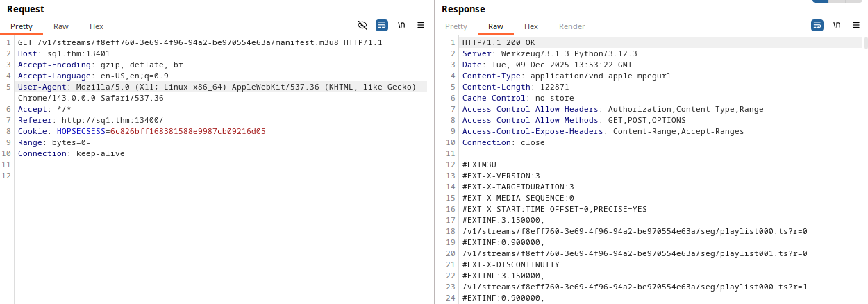Open the Request Hex tab
This screenshot has width=868, height=304.
[97, 26]
